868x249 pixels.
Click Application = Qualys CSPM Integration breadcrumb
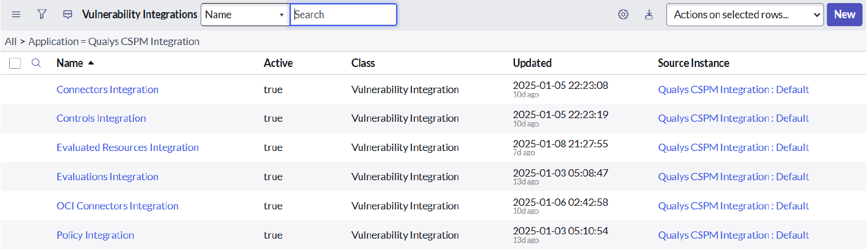pos(114,41)
